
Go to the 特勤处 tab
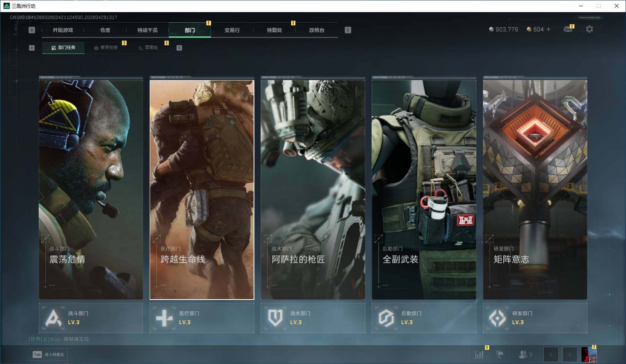(274, 30)
